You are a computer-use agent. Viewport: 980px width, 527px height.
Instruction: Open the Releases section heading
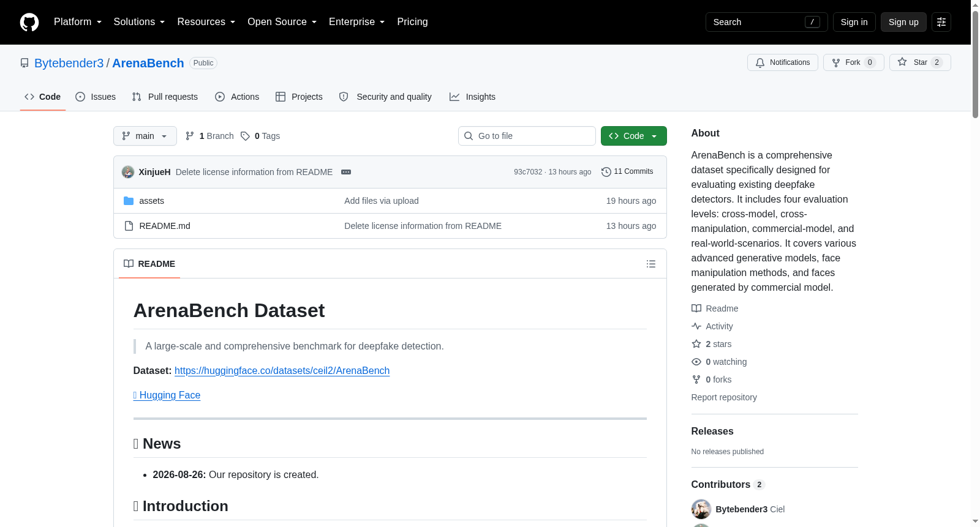(x=712, y=432)
